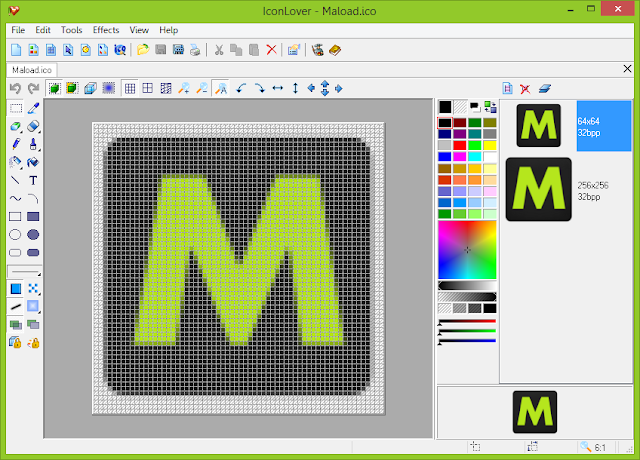Screen dimensions: 640x460
Task: Rotate image right with curved arrow
Action: (259, 88)
